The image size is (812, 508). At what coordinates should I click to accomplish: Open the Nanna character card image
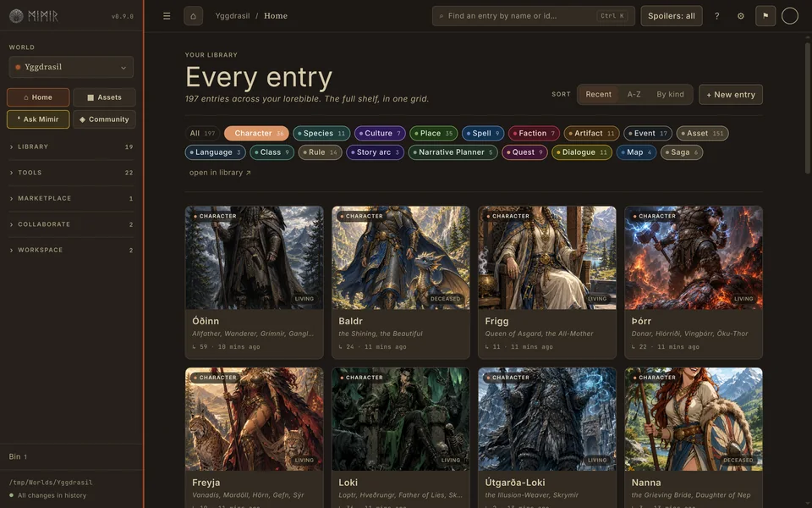pos(694,419)
